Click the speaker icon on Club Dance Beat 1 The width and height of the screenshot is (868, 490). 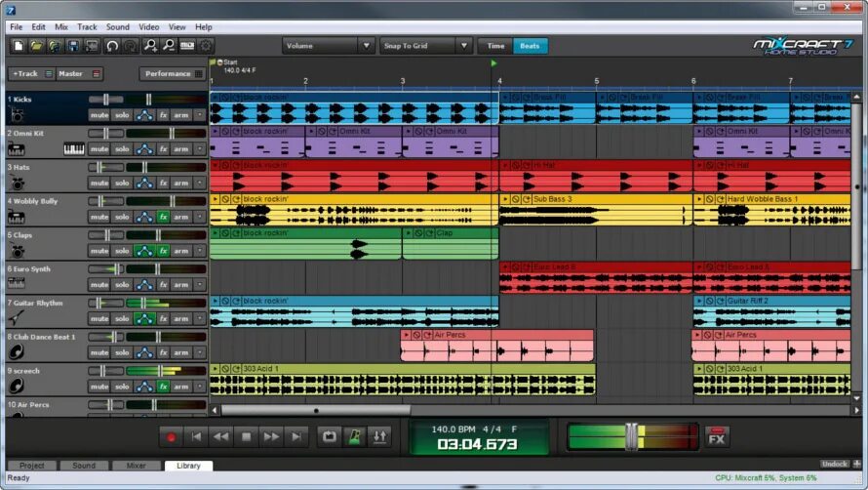tap(17, 351)
